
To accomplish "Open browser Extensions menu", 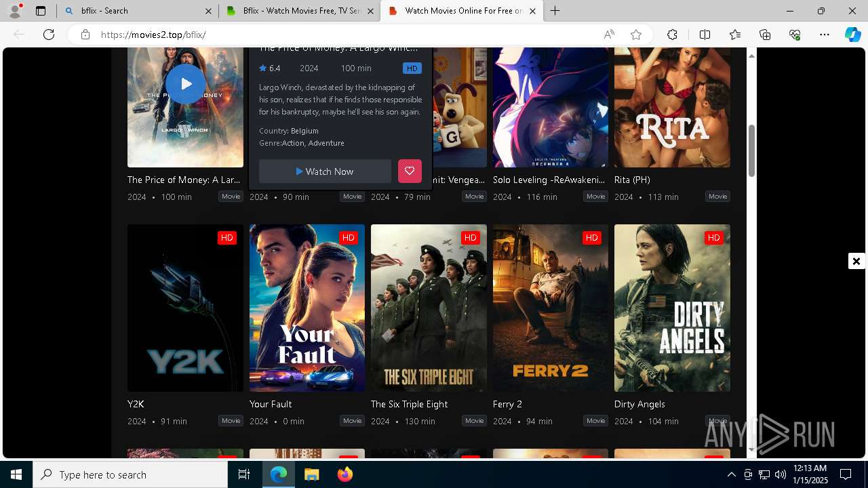I will [672, 35].
